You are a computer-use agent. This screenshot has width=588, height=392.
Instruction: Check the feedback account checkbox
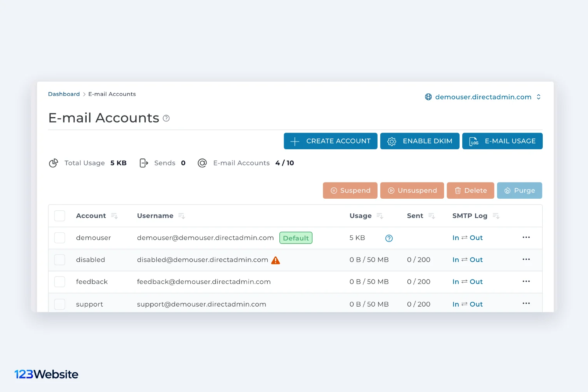point(60,282)
